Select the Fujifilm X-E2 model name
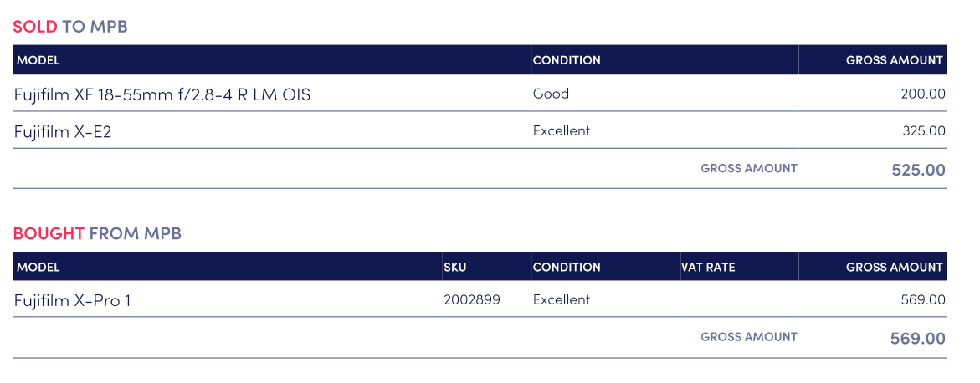The height and width of the screenshot is (383, 980). click(x=63, y=131)
